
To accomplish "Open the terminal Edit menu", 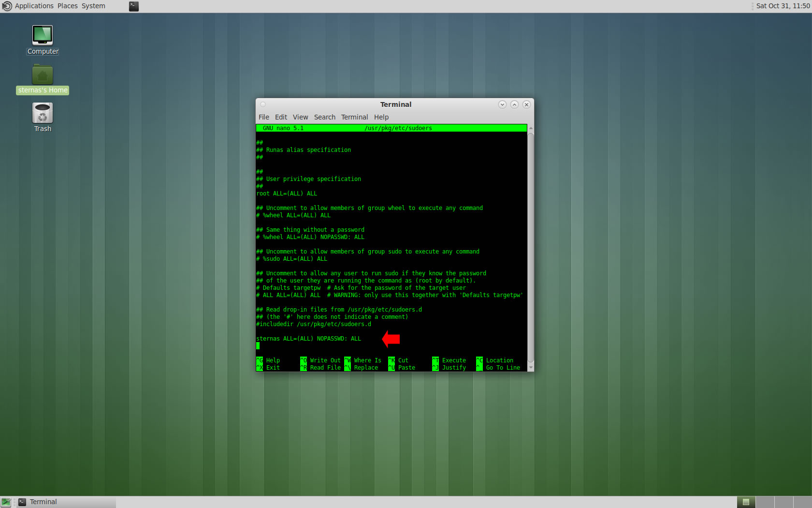I will coord(281,117).
